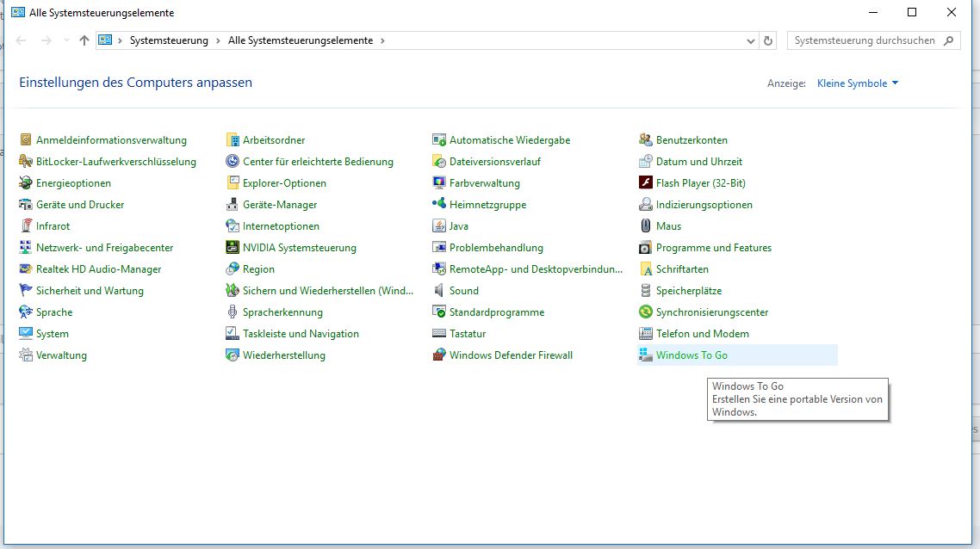Open Programme und Features

(x=714, y=247)
